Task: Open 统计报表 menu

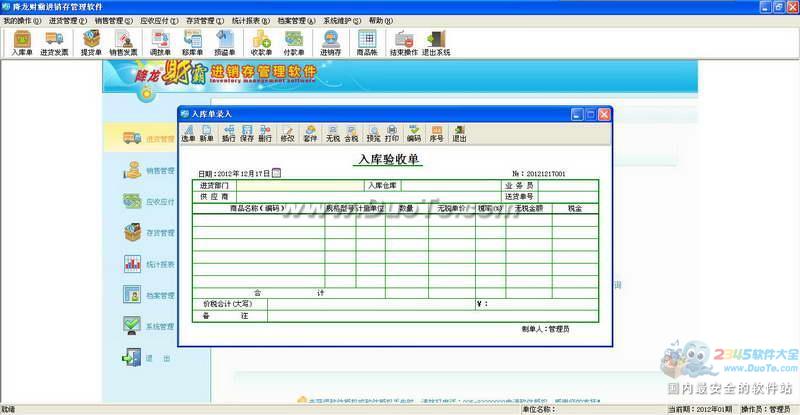Action: pos(251,20)
